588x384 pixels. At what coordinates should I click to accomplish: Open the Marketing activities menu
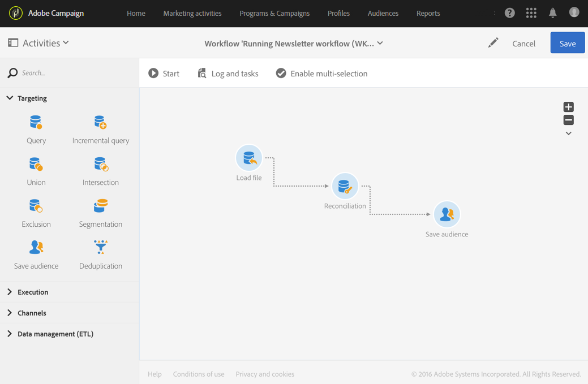coord(192,14)
